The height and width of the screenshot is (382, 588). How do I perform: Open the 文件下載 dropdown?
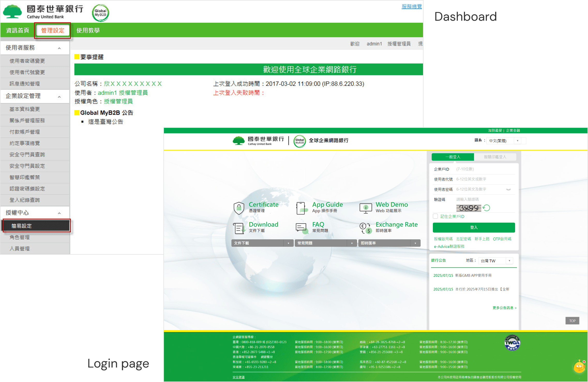tap(262, 243)
